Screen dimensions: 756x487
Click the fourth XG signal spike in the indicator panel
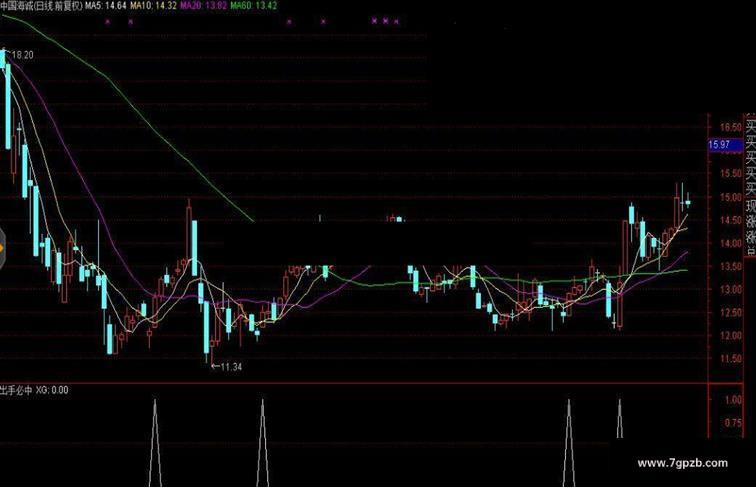(620, 419)
